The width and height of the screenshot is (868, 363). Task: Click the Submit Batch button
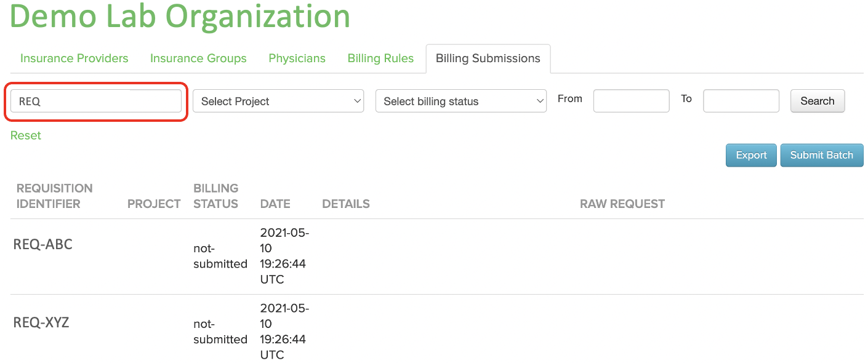click(822, 155)
